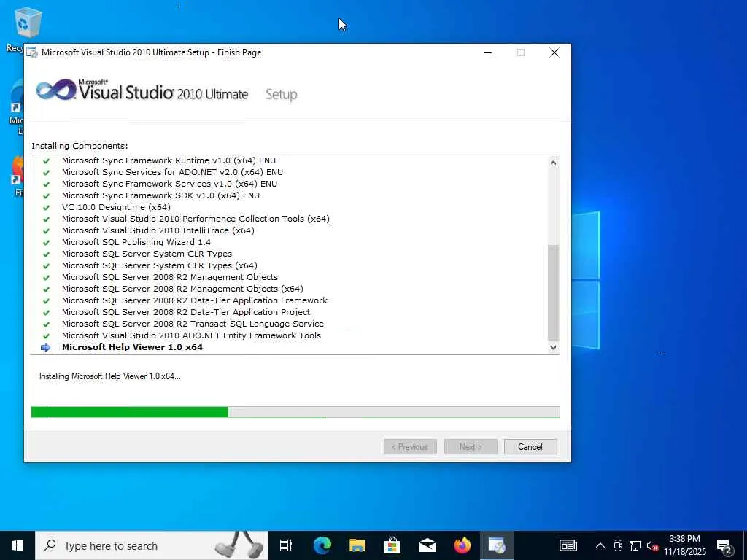Open the notification center icon
The image size is (747, 560).
(x=724, y=545)
